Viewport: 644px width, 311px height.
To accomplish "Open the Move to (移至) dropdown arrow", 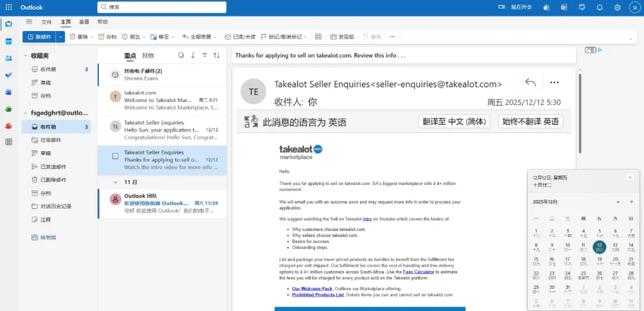I will click(173, 37).
